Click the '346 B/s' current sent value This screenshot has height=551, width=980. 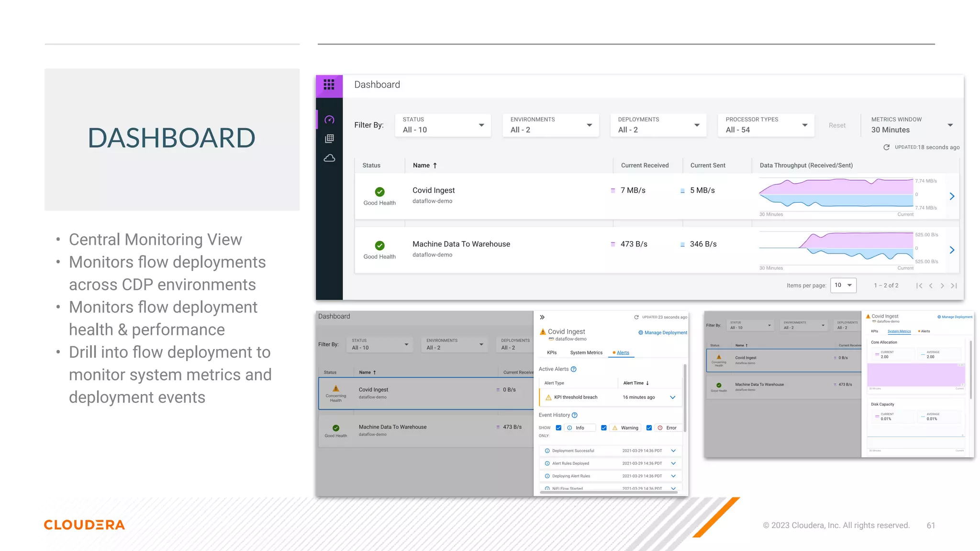(703, 244)
